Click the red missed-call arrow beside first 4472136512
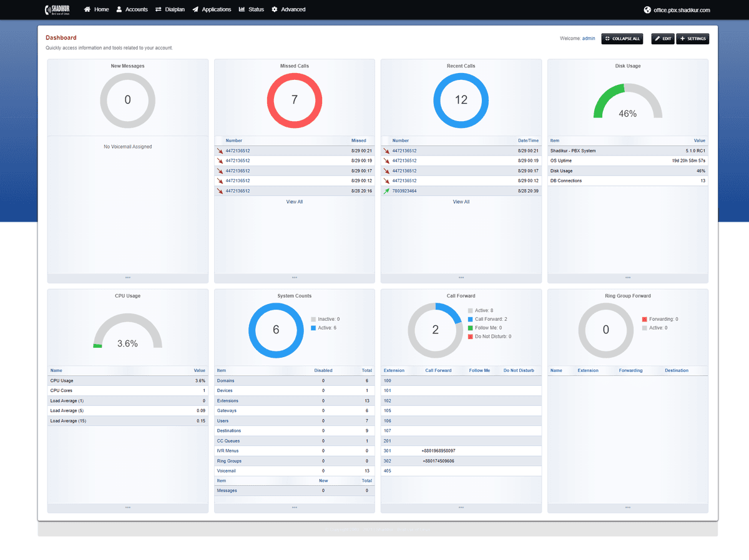Screen dimensions: 749x560 pyautogui.click(x=221, y=150)
